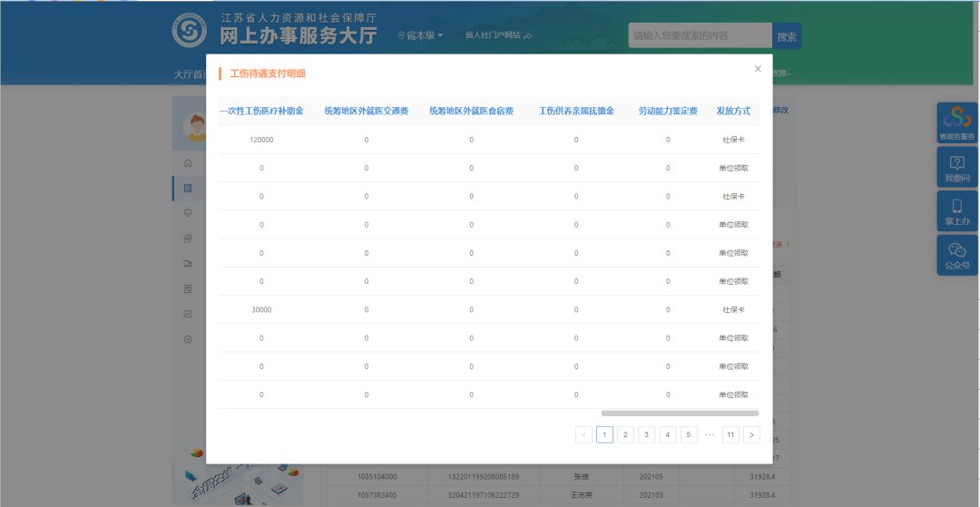Select page 2 in pagination

(x=625, y=434)
